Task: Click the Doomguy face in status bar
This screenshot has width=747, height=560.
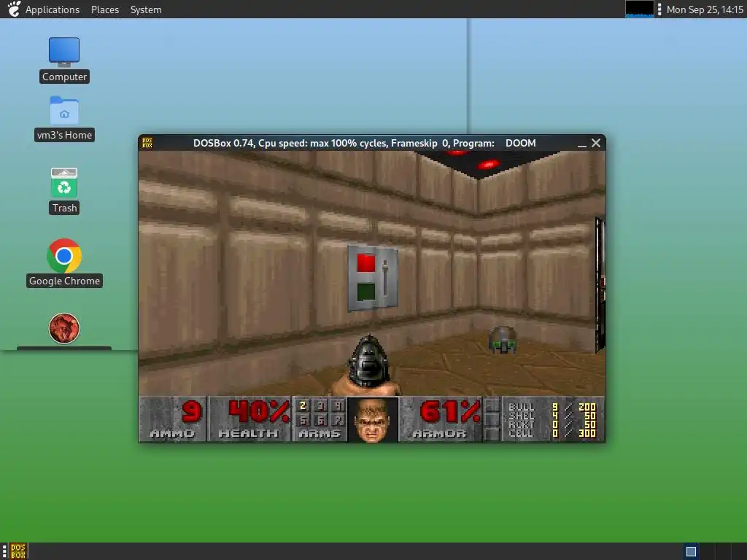Action: [x=373, y=420]
